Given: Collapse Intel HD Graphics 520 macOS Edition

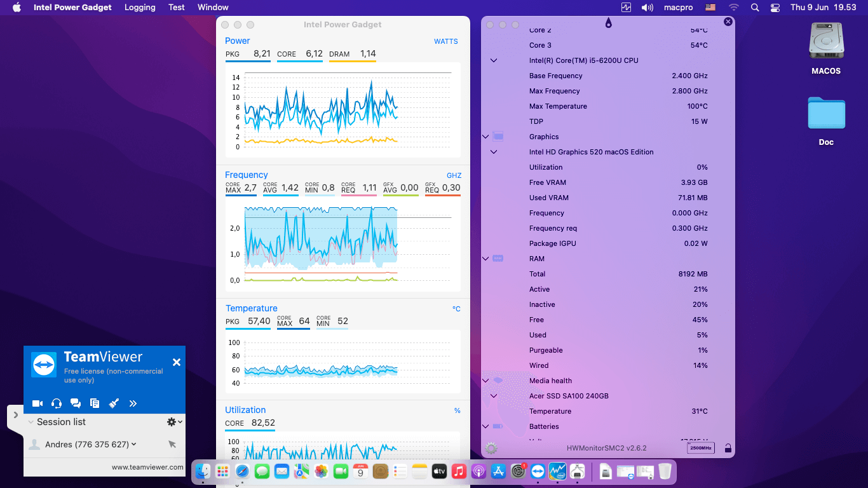Looking at the screenshot, I should (x=494, y=152).
